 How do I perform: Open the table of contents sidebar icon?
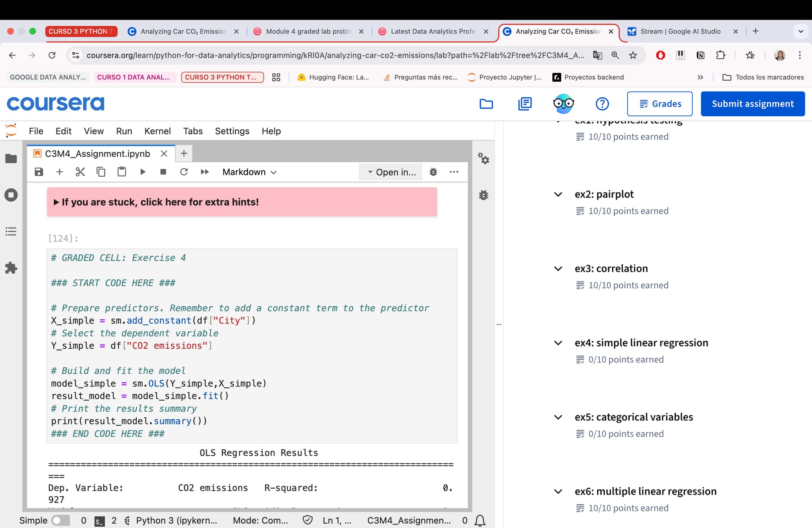(11, 231)
